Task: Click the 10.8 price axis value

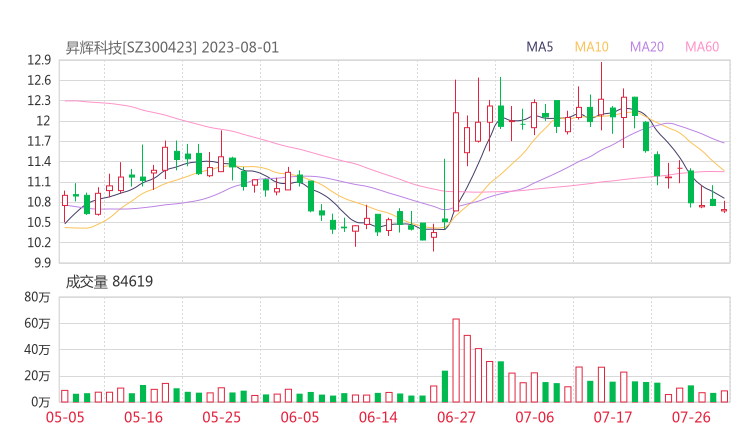Action: [39, 202]
